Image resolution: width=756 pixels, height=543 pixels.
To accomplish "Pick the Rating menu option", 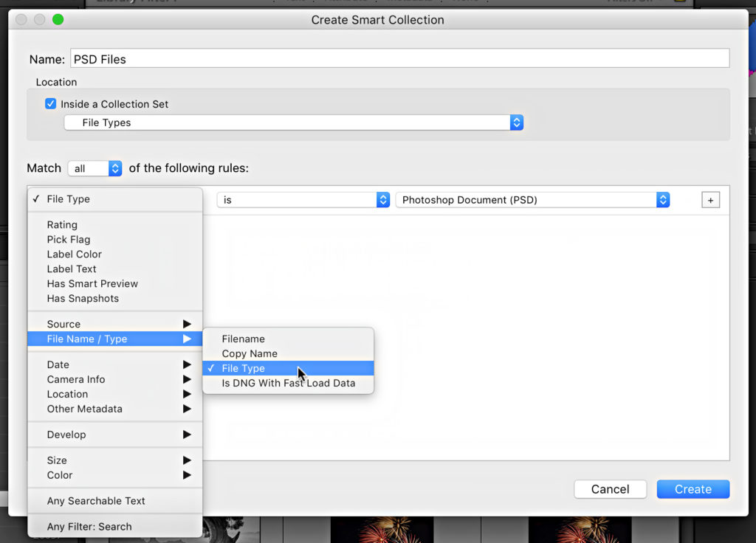I will pyautogui.click(x=62, y=224).
